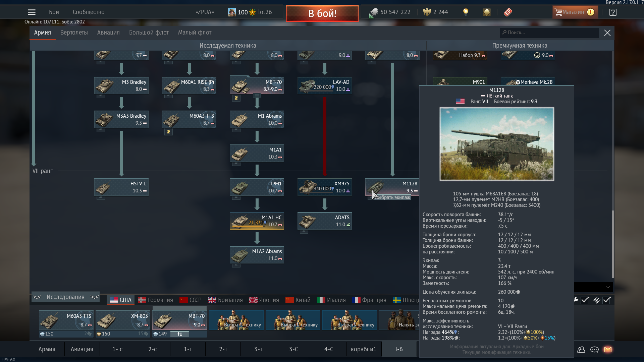Click the M1A1 HC research progress bar
This screenshot has height=362, width=644.
click(249, 226)
